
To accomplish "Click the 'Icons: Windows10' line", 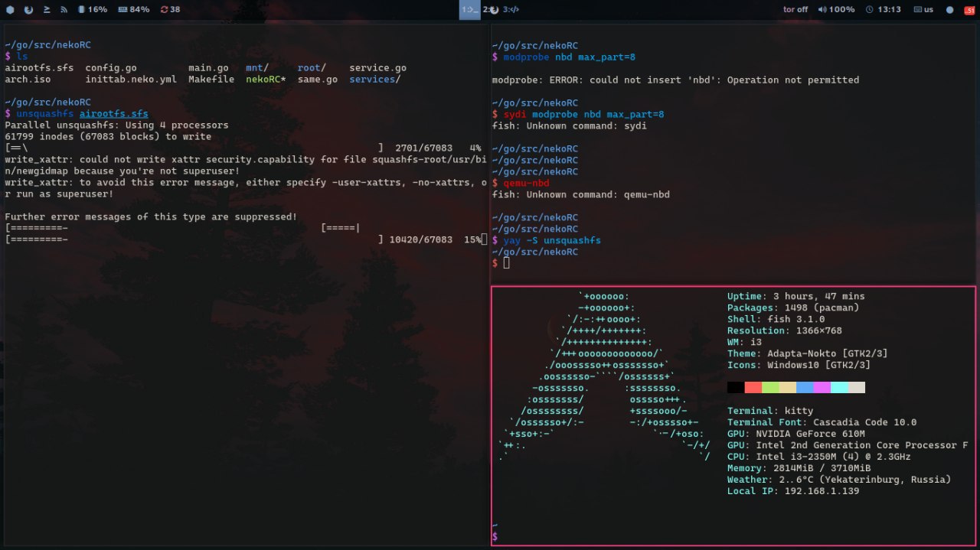I will tap(799, 365).
